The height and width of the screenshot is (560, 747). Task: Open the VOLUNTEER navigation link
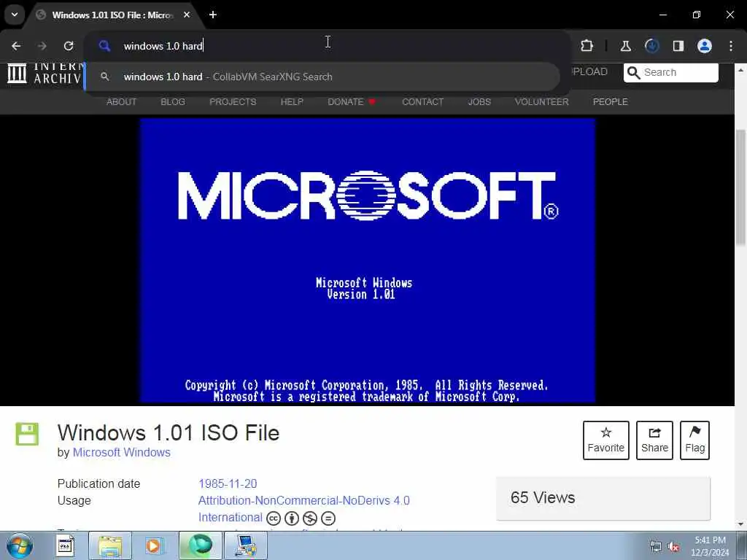(x=542, y=102)
